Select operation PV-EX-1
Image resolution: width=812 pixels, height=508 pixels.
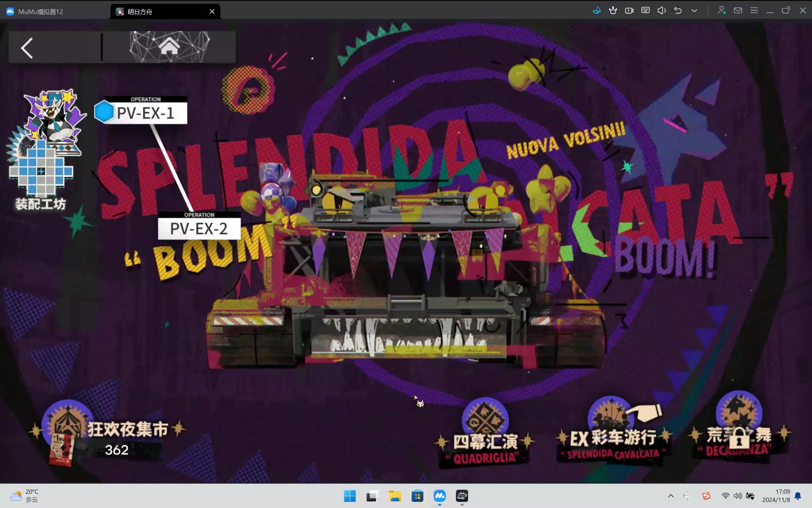pos(145,113)
